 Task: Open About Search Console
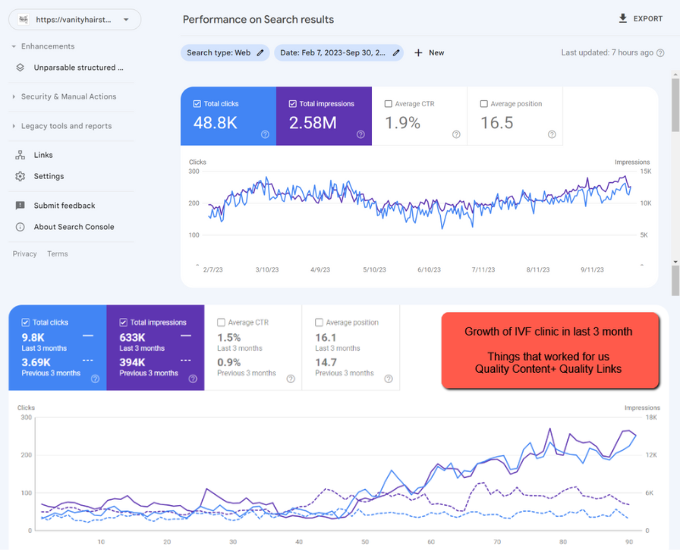(x=74, y=227)
